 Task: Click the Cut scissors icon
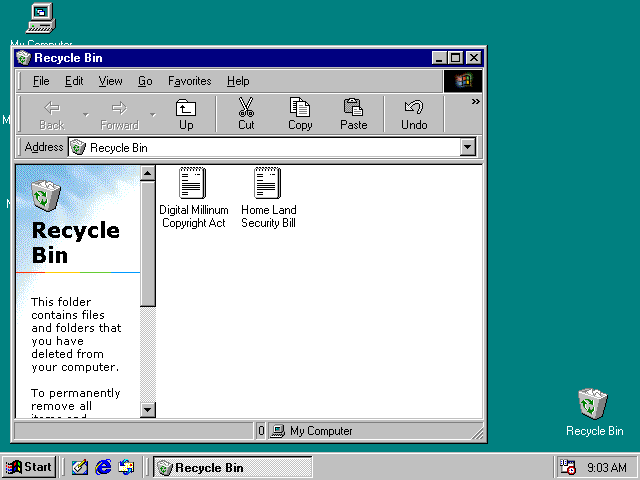(x=246, y=107)
